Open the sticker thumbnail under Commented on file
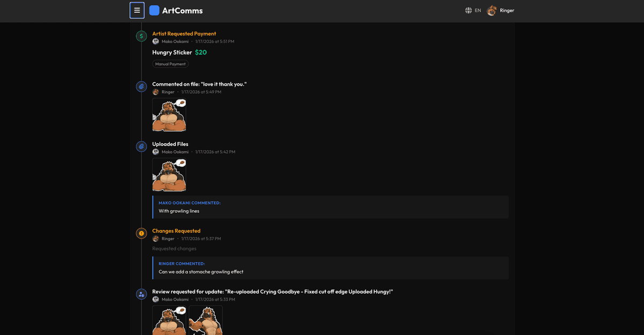This screenshot has width=644, height=335. click(x=169, y=115)
